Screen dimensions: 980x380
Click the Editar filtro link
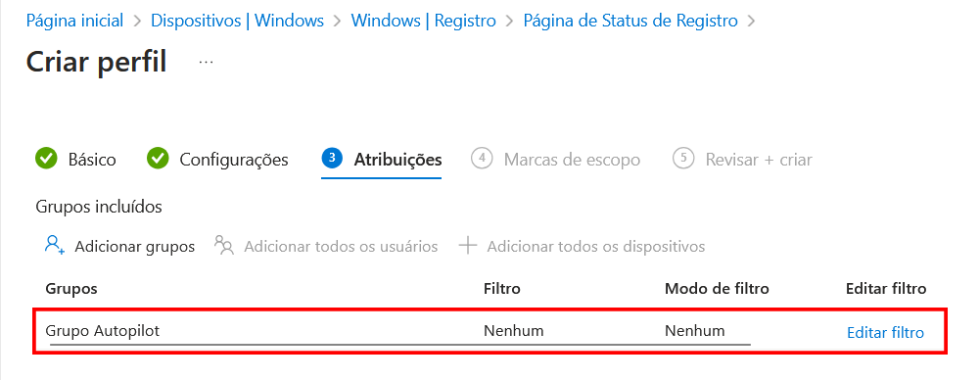[885, 333]
